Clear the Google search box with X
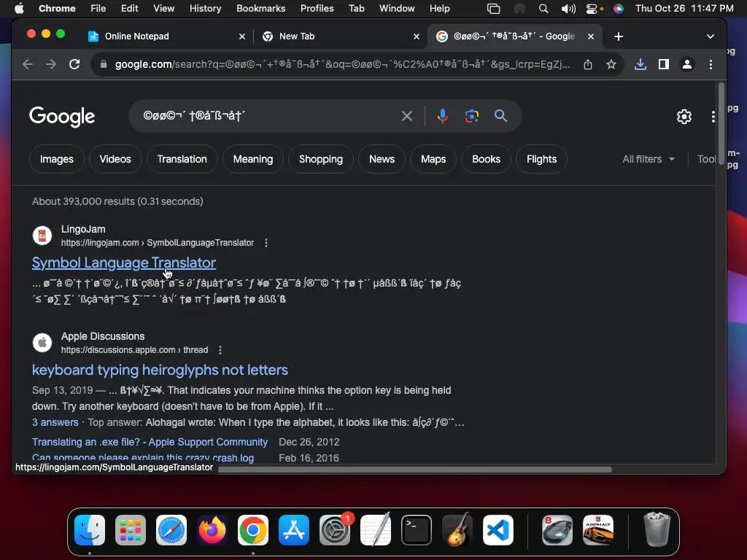Screen dimensions: 747x560 (x=407, y=116)
